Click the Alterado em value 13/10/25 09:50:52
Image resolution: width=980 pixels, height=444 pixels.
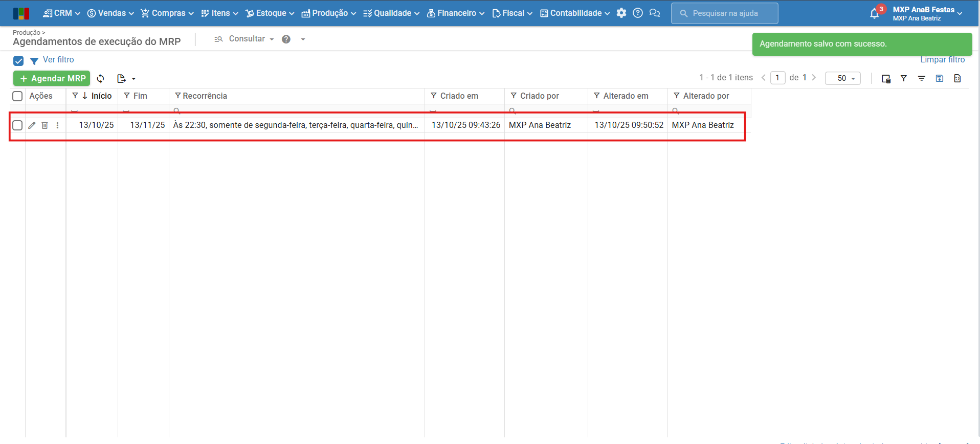pos(629,125)
